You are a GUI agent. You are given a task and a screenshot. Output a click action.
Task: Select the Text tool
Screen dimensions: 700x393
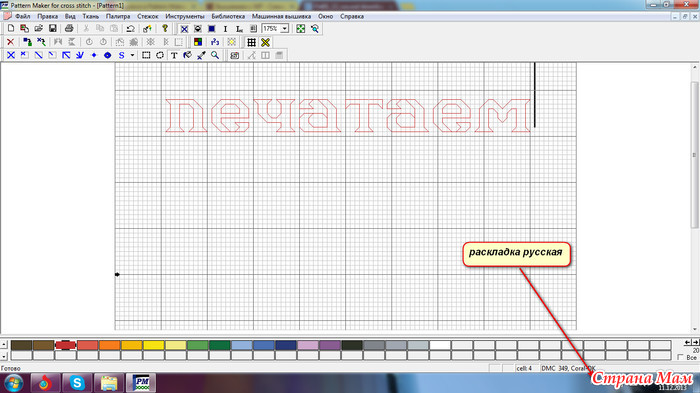tap(174, 55)
